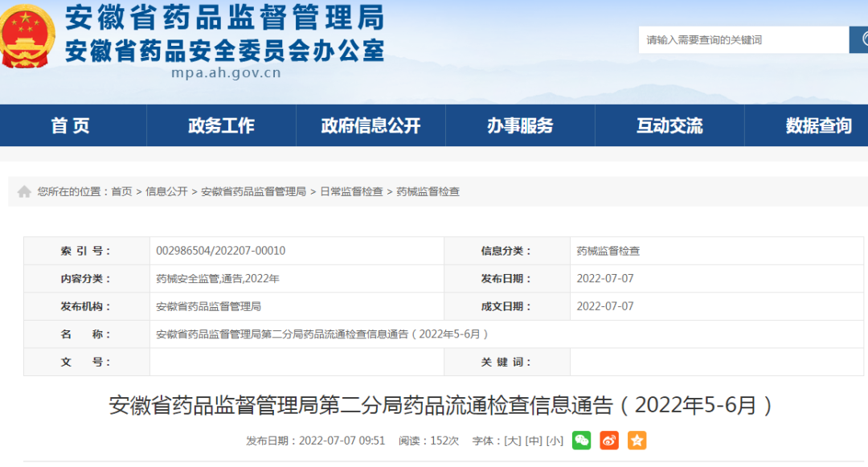Click the national emblem logo
This screenshot has height=467, width=868.
27,36
